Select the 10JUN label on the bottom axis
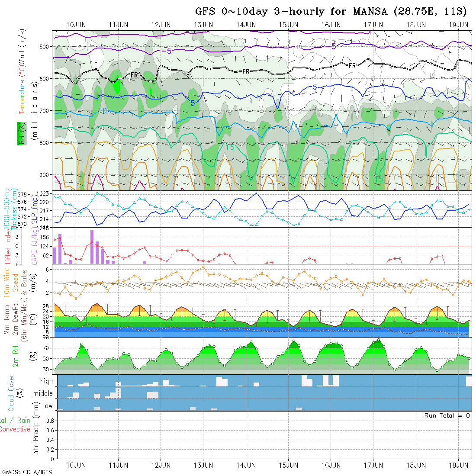Image resolution: width=476 pixels, height=476 pixels. [76, 465]
